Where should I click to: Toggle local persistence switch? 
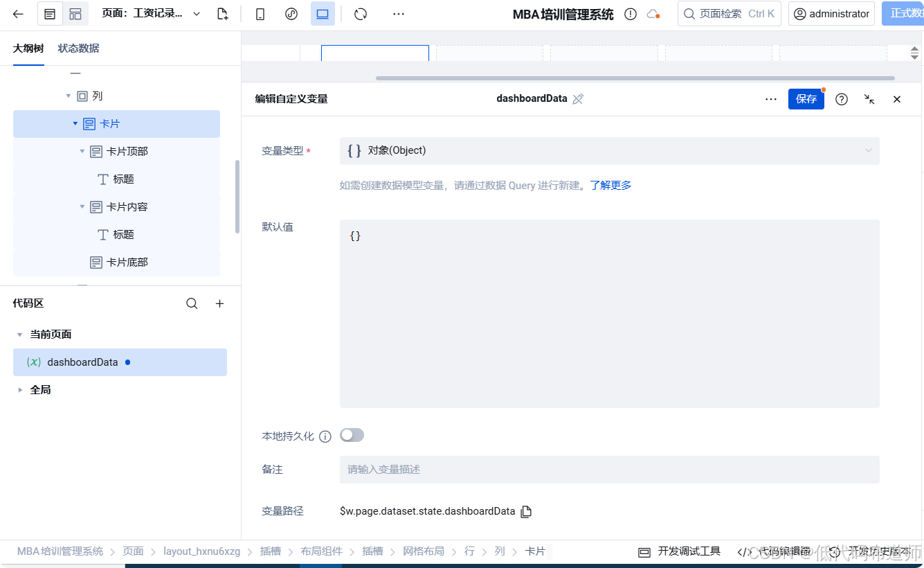pyautogui.click(x=352, y=435)
